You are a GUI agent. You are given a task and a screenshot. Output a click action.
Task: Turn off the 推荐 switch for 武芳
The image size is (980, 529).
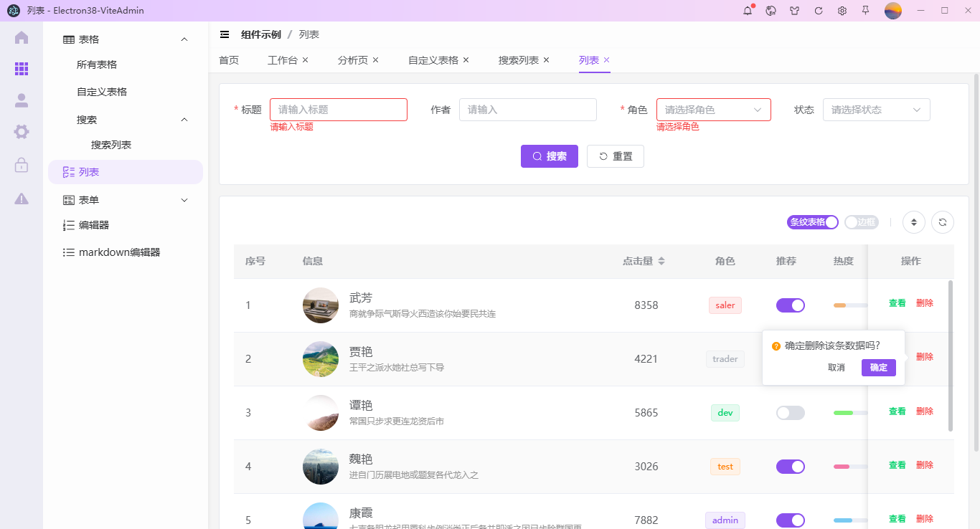point(790,305)
